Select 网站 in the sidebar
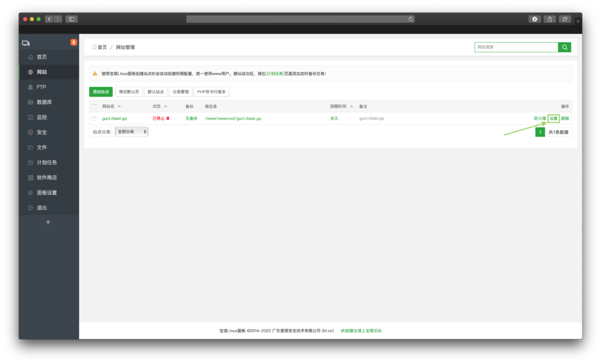 point(49,72)
